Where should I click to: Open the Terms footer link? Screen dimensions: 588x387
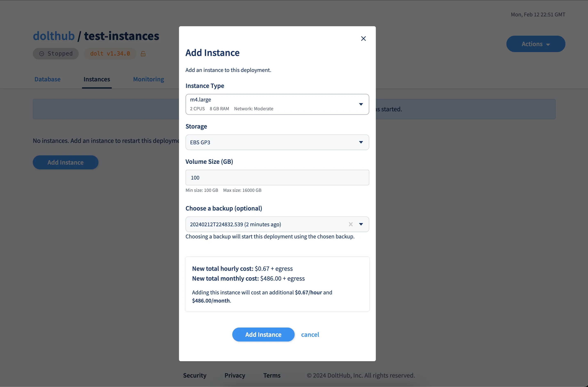[271, 375]
